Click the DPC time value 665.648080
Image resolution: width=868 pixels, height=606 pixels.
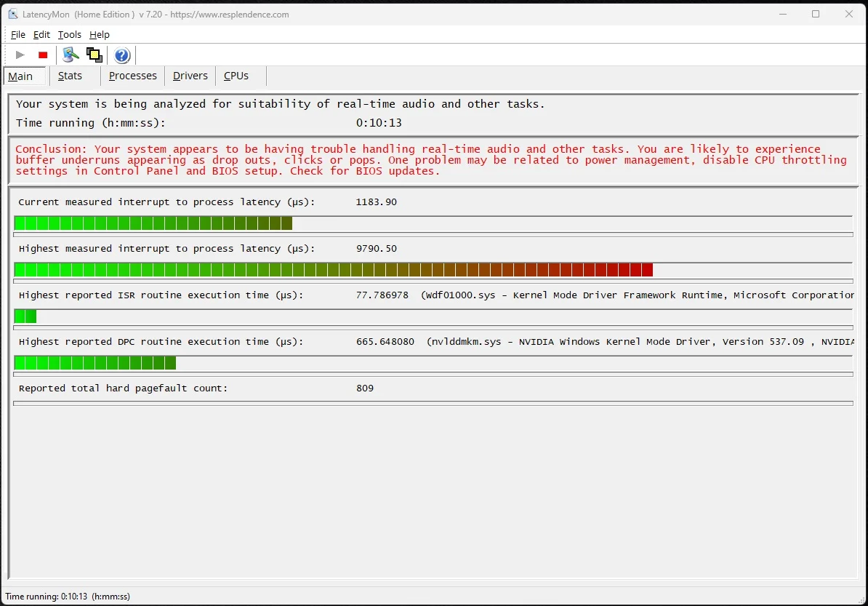[x=385, y=342]
